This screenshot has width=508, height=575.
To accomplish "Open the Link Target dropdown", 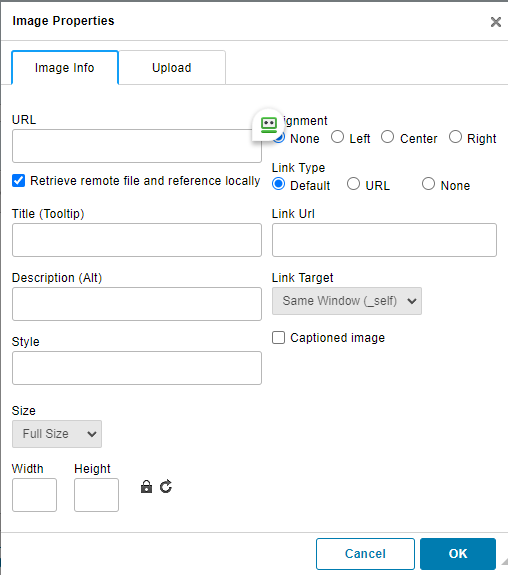I will (x=347, y=301).
